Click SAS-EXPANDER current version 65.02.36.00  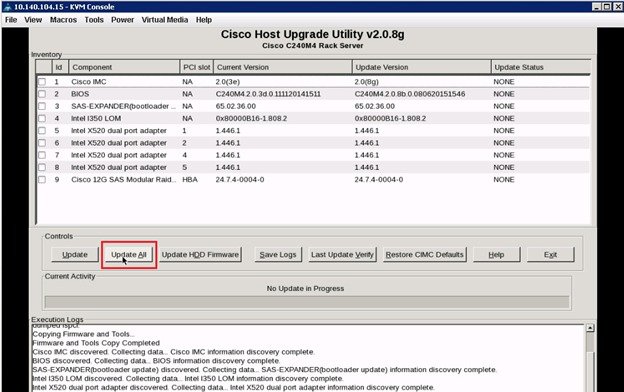[236, 106]
